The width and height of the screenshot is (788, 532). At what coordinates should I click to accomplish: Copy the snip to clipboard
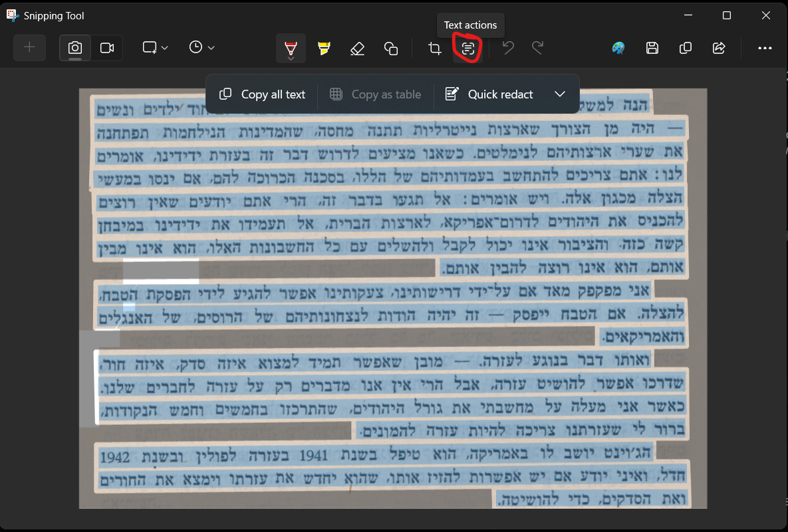(685, 49)
